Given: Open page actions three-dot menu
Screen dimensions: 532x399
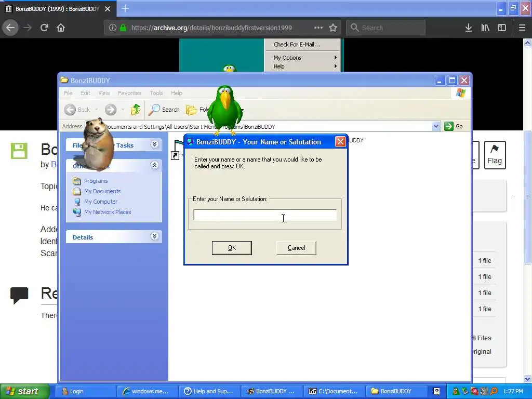Looking at the screenshot, I should coord(318,28).
